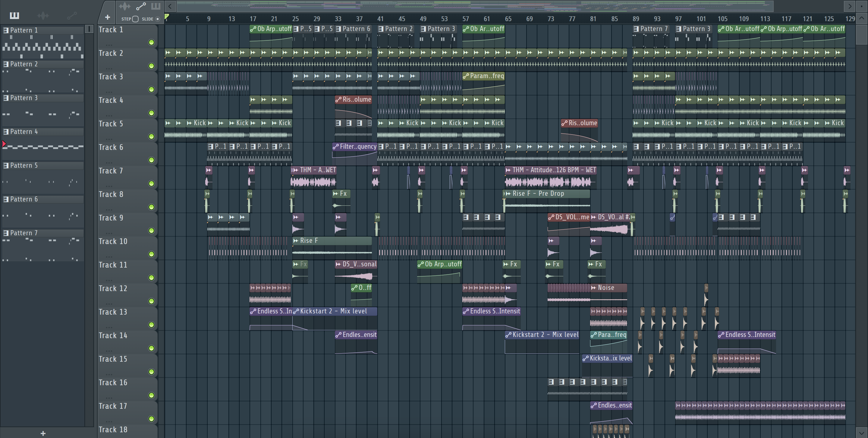868x438 pixels.
Task: Mute Track 16 with its green light
Action: coord(152,395)
